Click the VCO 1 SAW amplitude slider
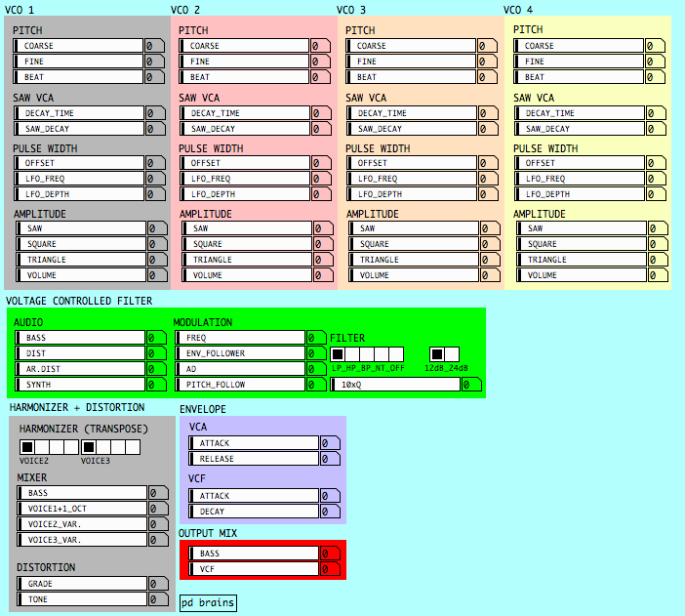 81,228
